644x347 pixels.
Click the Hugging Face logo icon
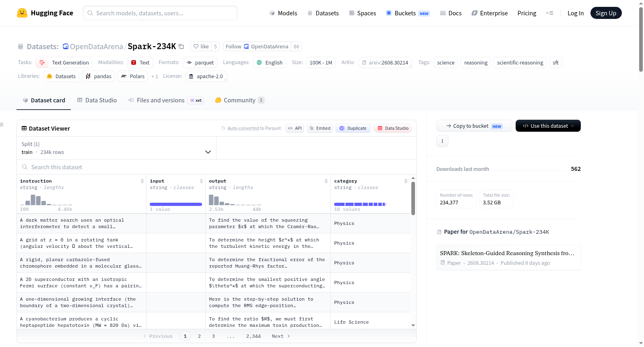pos(22,13)
